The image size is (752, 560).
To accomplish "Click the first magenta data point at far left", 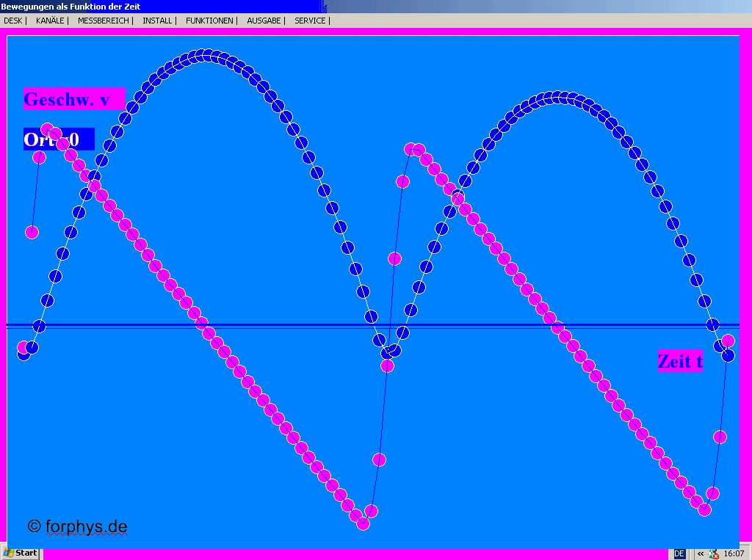I will 23,347.
